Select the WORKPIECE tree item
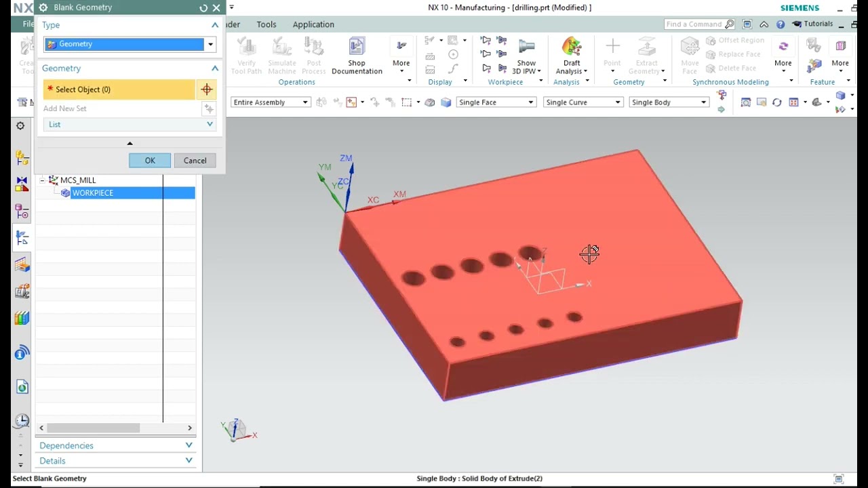This screenshot has height=488, width=868. [x=93, y=193]
